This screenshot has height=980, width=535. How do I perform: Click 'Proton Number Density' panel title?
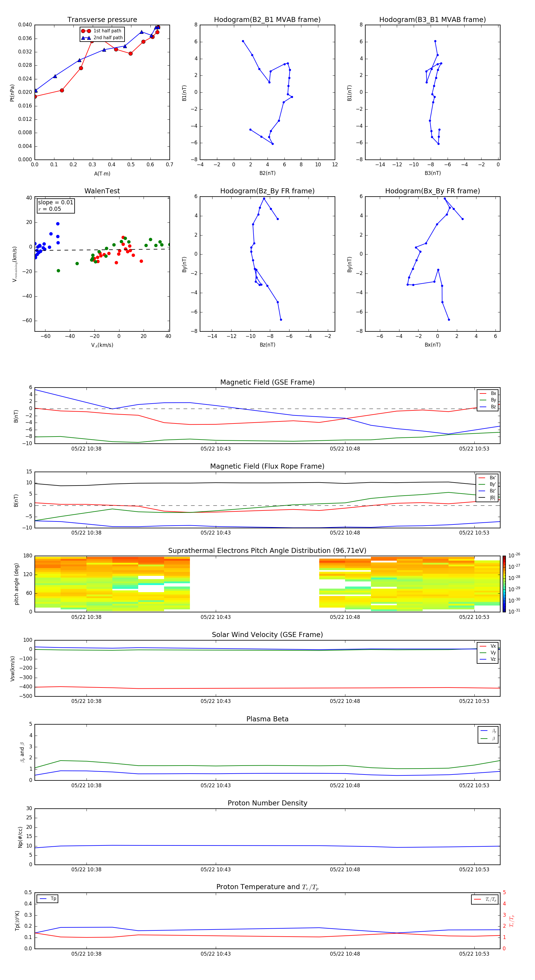click(267, 803)
